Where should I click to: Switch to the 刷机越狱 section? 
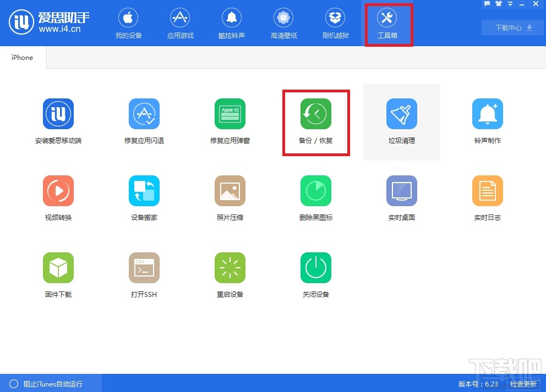(335, 23)
